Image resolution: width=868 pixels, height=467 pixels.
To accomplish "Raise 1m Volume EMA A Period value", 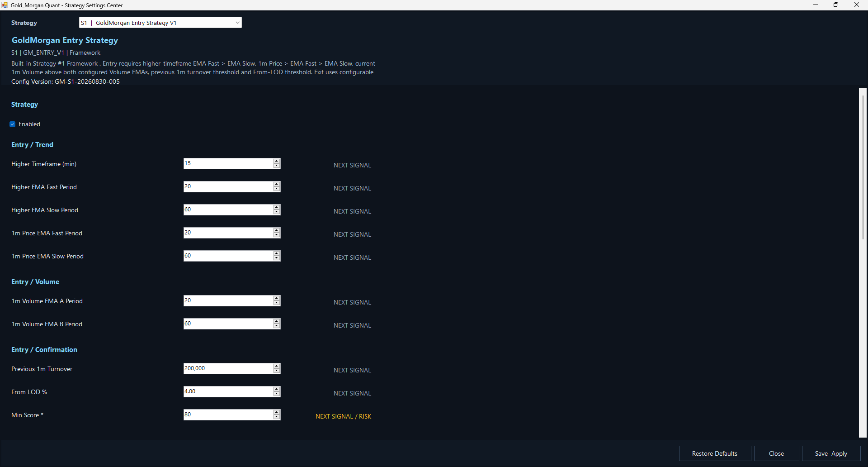I will (x=277, y=298).
